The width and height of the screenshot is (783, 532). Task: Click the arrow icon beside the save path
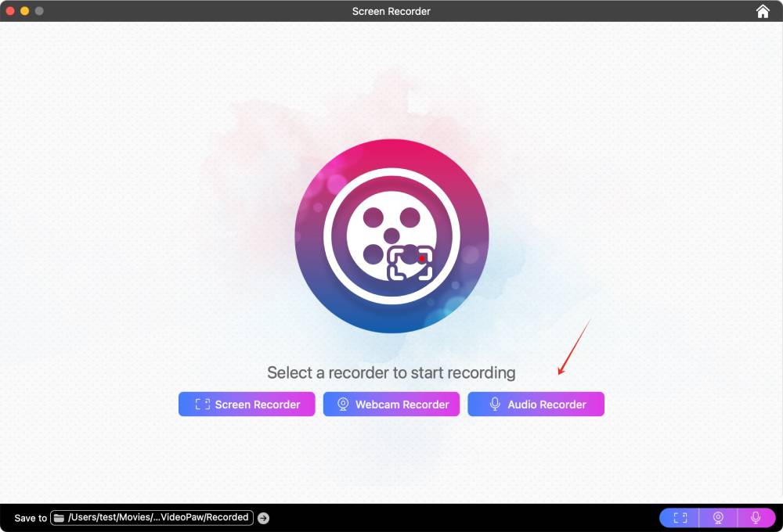[264, 517]
